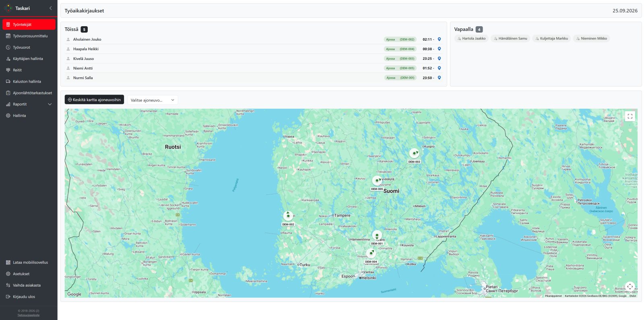The height and width of the screenshot is (320, 644).
Task: Open Ajoonlähtötarkastukset page
Action: (x=29, y=93)
